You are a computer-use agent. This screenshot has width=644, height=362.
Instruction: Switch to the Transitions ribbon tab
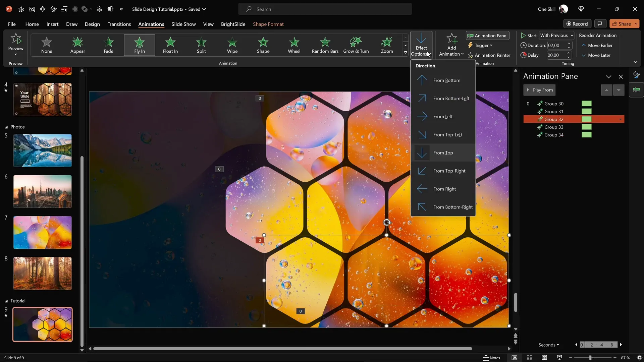click(119, 24)
